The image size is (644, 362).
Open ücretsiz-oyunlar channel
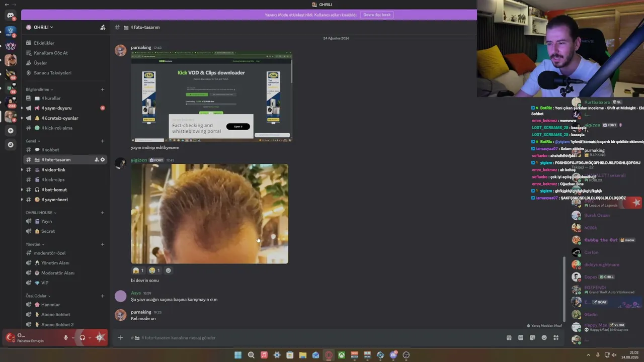[x=65, y=118]
